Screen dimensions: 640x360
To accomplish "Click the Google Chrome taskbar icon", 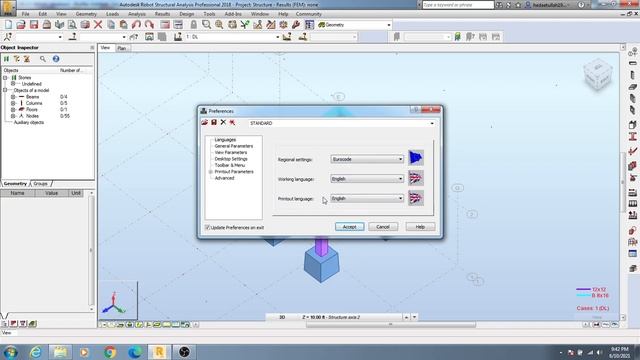I will 110,352.
